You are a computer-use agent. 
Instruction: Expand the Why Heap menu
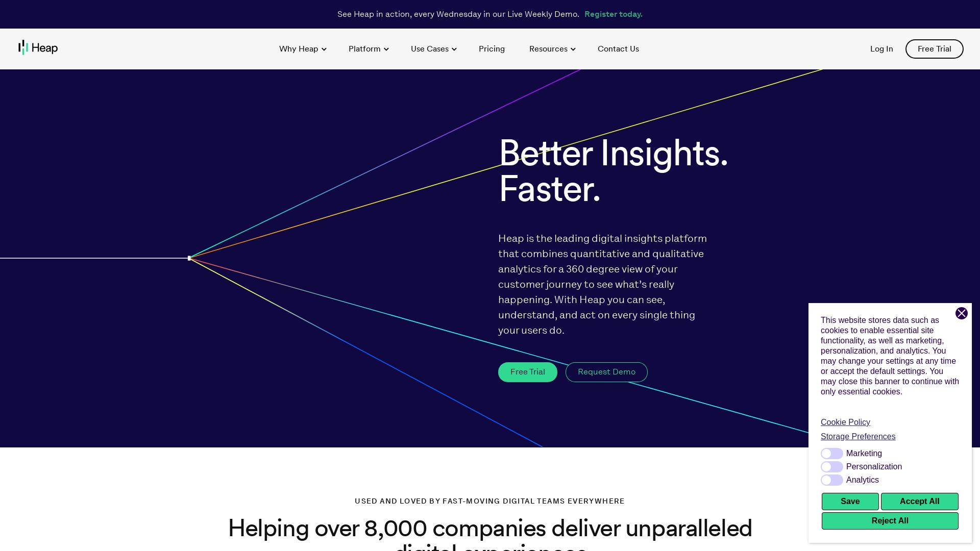point(303,48)
